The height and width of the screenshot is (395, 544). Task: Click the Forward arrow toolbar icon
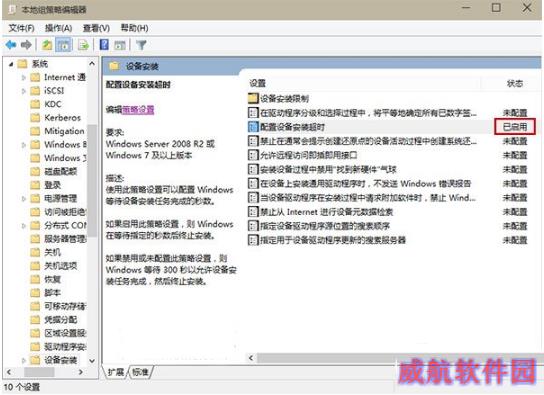(x=26, y=45)
